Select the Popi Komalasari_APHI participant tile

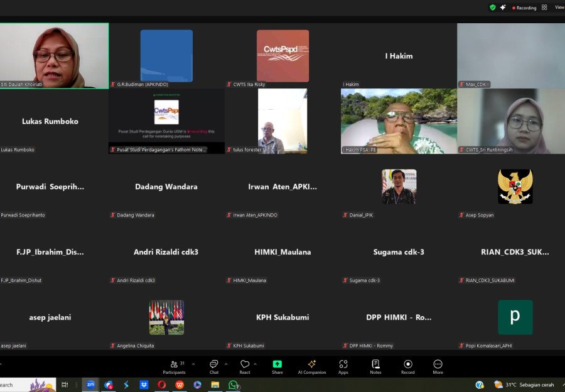(515, 317)
